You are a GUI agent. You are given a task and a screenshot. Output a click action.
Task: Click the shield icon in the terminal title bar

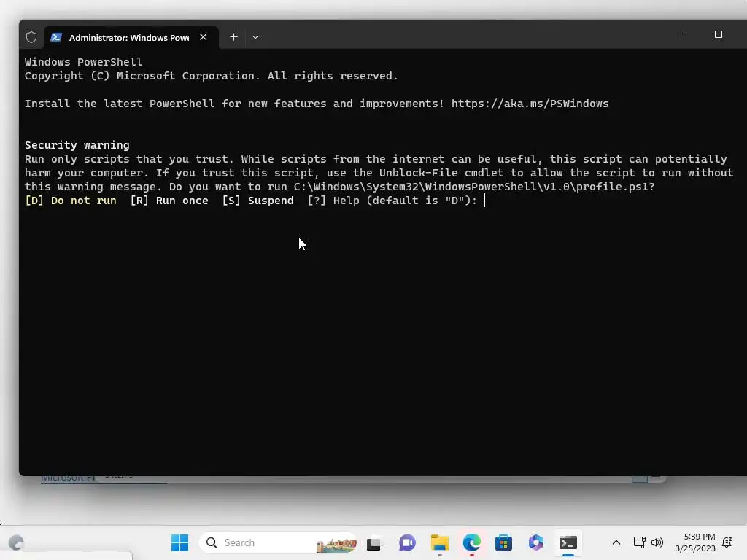(31, 37)
